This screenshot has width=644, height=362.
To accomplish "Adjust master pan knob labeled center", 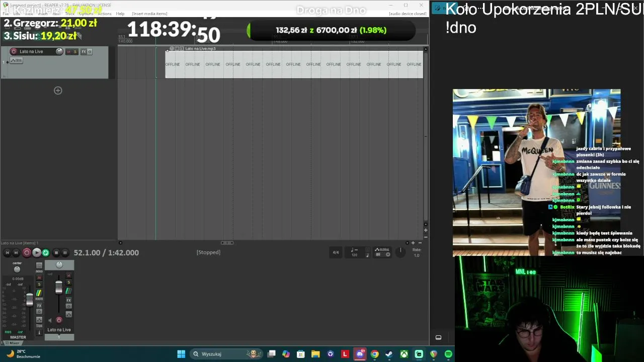I will point(17,269).
